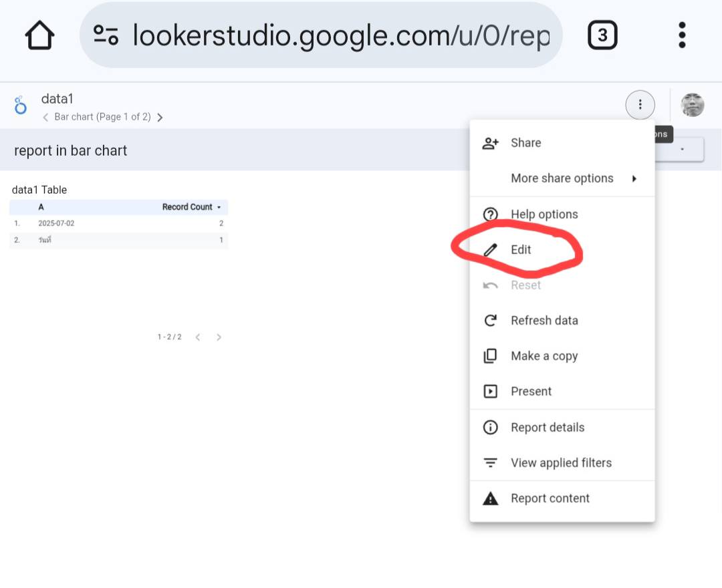The image size is (722, 588).
Task: Expand More share options submenu
Action: [562, 178]
